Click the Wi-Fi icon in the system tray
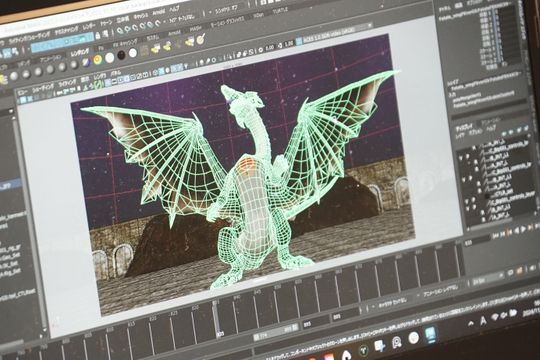This screenshot has height=360, width=540. [495, 317]
